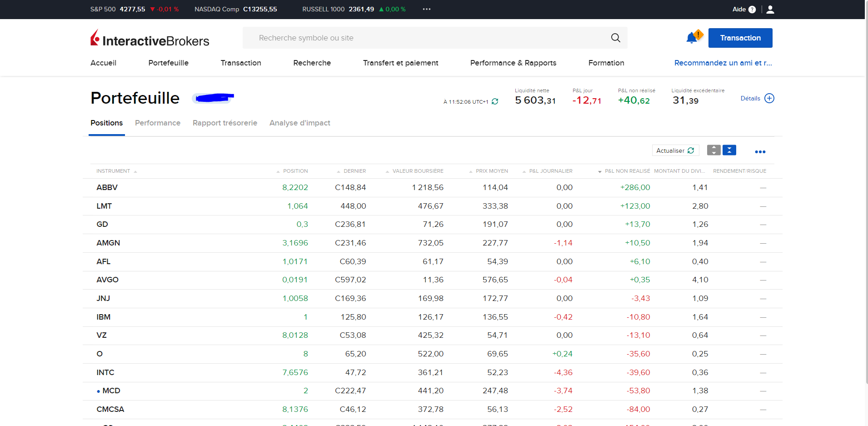Open the O instrument

[x=100, y=354]
